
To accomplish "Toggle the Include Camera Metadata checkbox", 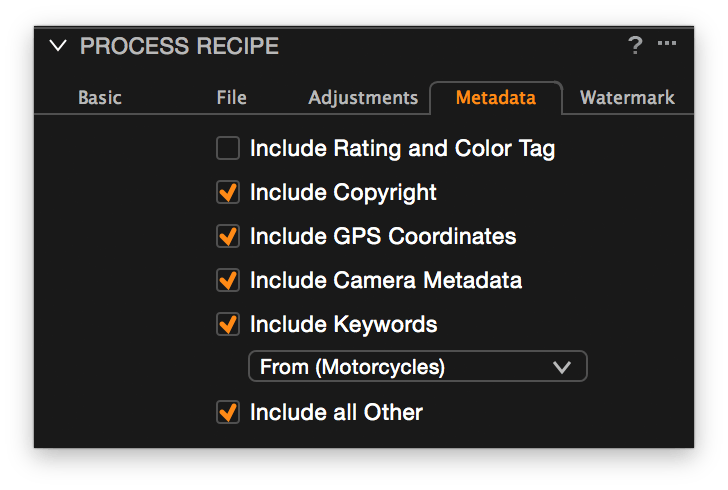I will coord(228,280).
